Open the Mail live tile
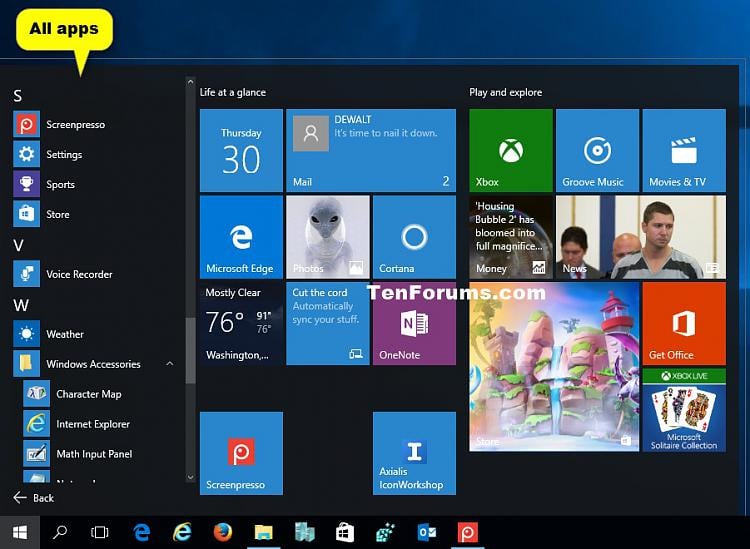The image size is (750, 549). (371, 150)
